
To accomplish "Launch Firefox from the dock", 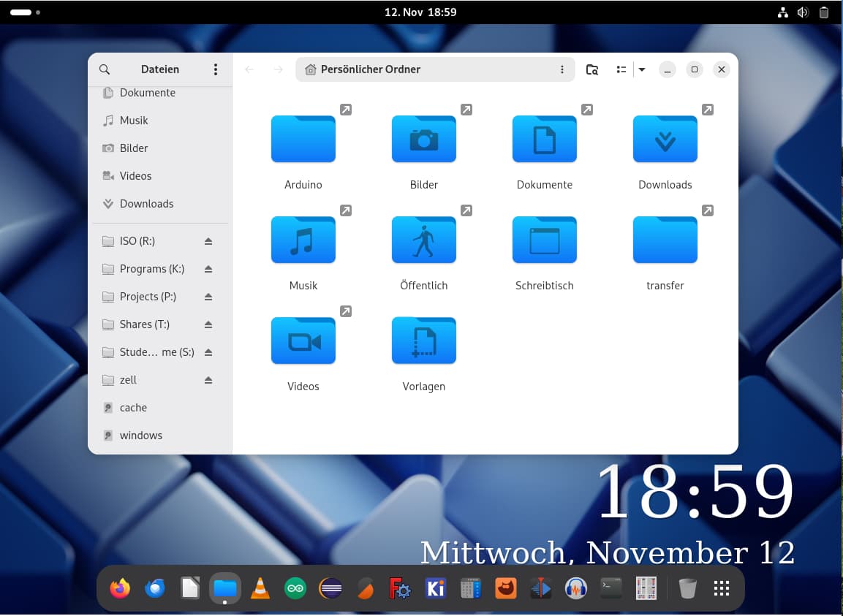I will click(120, 588).
